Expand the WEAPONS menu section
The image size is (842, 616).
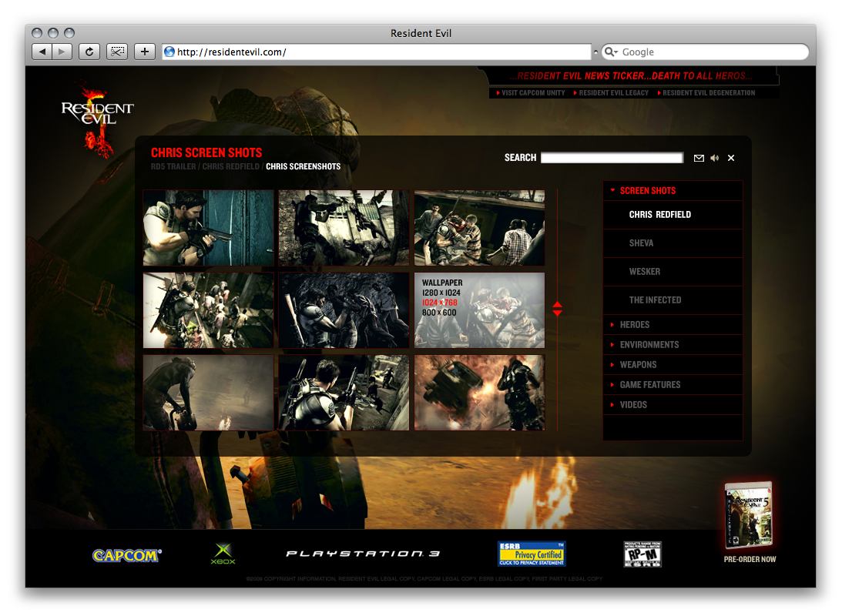tap(673, 364)
